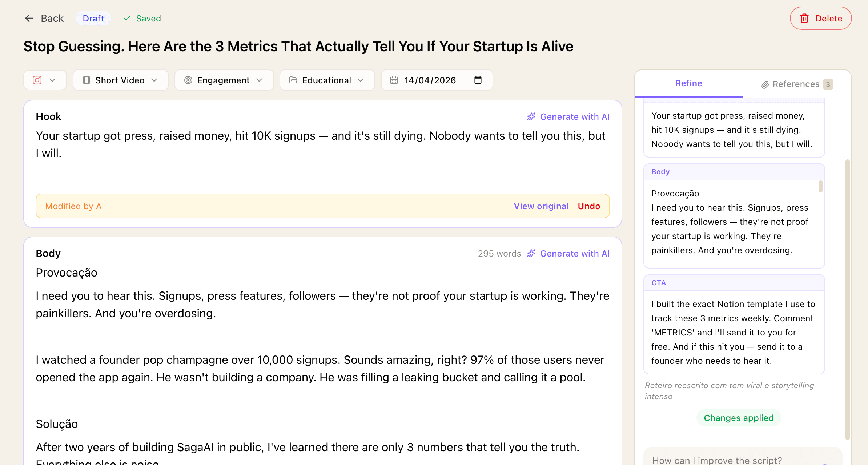
Task: Click the Instagram platform icon
Action: pyautogui.click(x=37, y=80)
